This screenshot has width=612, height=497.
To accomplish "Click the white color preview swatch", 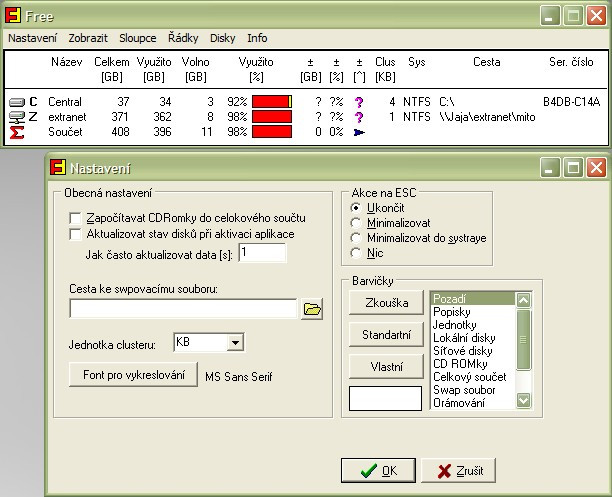I will click(x=385, y=399).
